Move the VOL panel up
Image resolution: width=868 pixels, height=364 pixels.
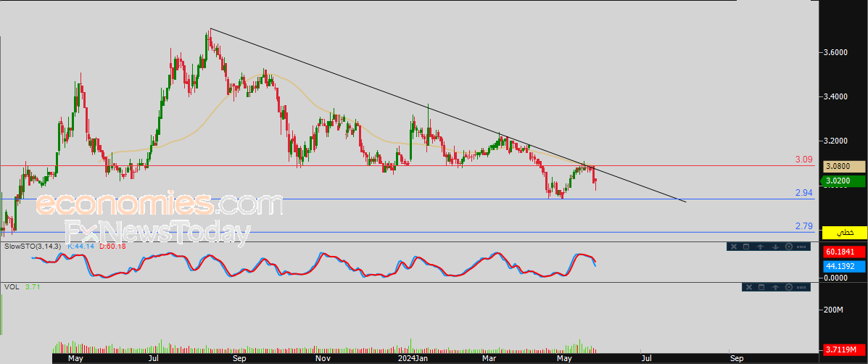pos(775,287)
